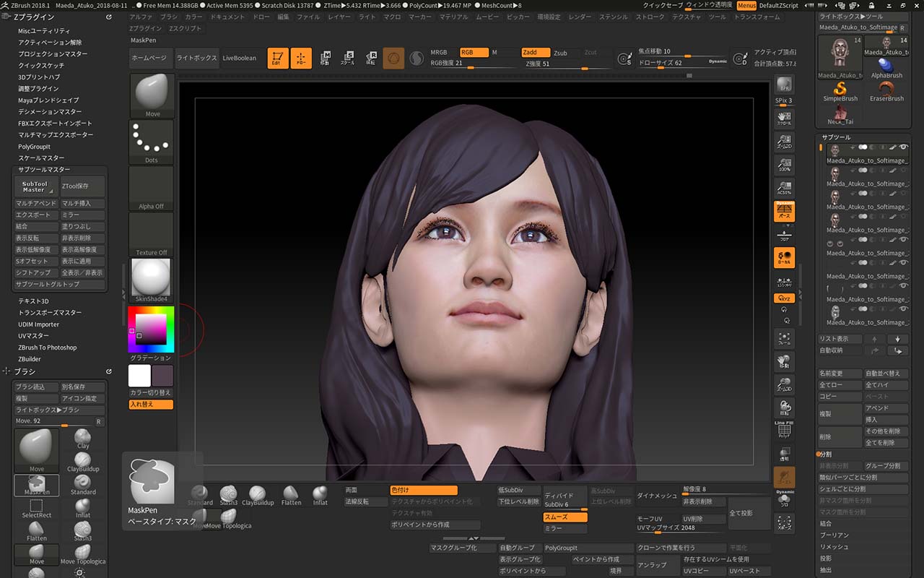The height and width of the screenshot is (578, 924).
Task: Select the Rotate (回転) button in top shelf
Action: point(371,59)
